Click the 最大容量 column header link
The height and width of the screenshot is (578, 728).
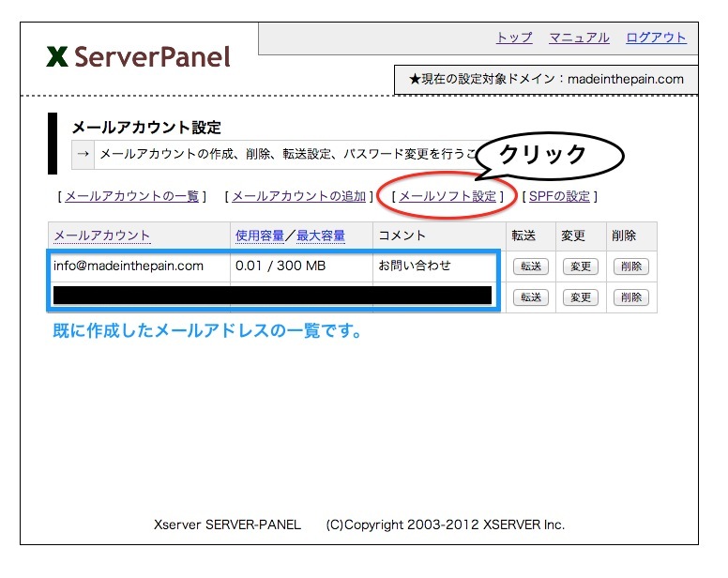[x=321, y=236]
